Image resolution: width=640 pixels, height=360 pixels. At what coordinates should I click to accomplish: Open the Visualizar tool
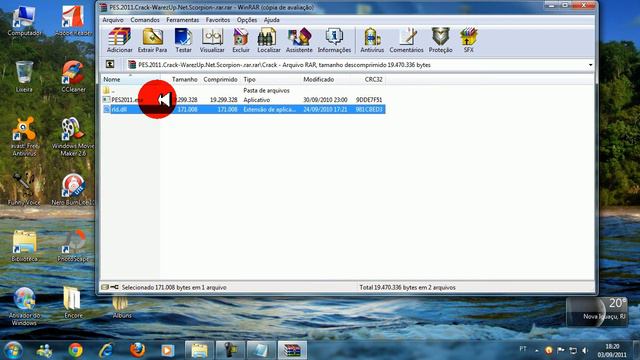point(212,40)
